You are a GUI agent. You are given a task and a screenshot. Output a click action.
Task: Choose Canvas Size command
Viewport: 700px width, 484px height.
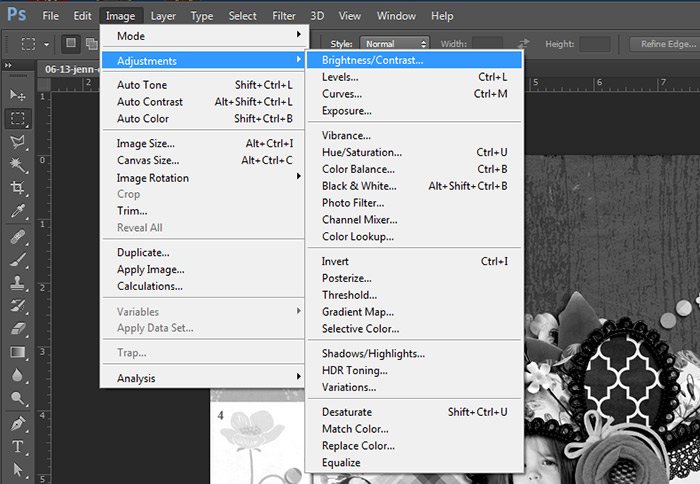click(x=205, y=160)
